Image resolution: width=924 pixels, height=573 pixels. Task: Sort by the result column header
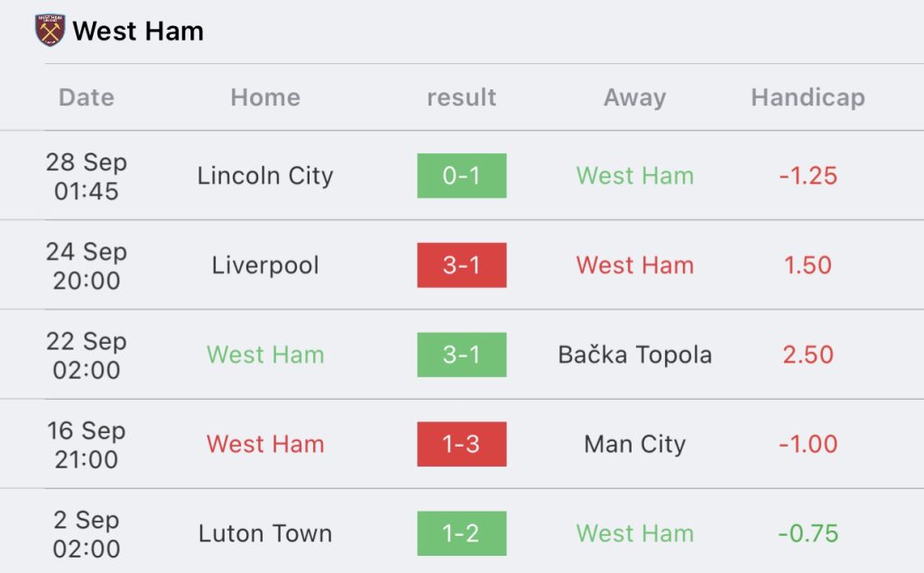pyautogui.click(x=461, y=97)
